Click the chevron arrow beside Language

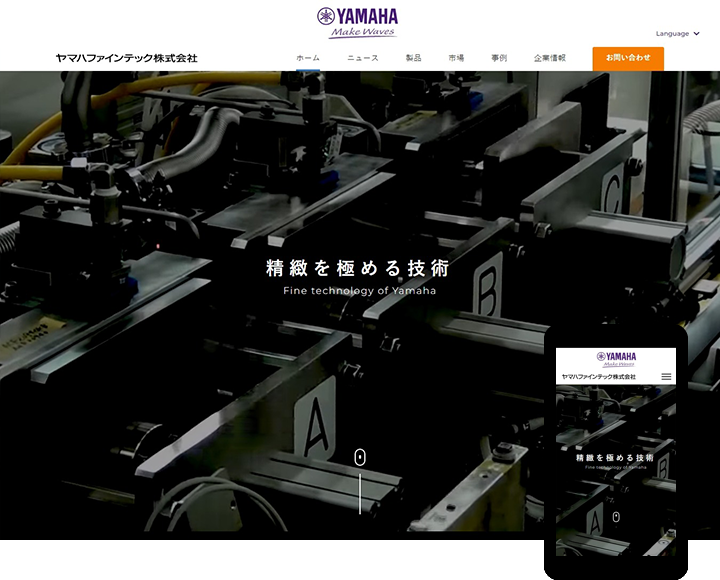coord(696,34)
